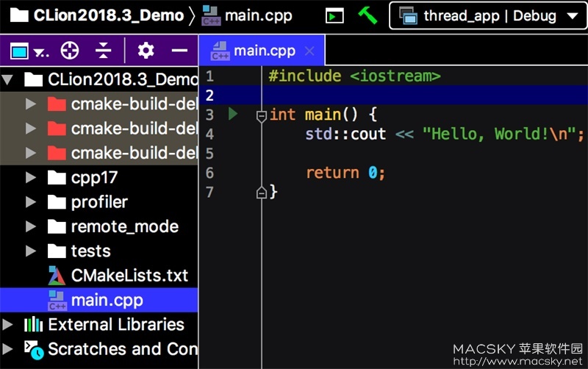Hide the project tool window with the minus icon
The image size is (588, 369).
(179, 50)
